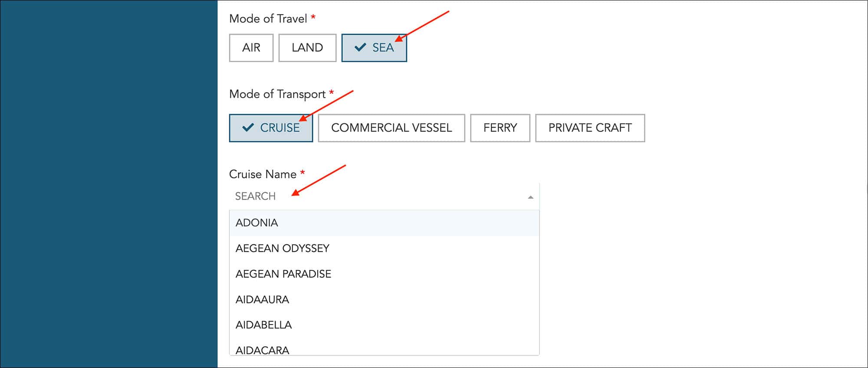The image size is (868, 368).
Task: Deselect the SEA travel mode
Action: coord(374,47)
